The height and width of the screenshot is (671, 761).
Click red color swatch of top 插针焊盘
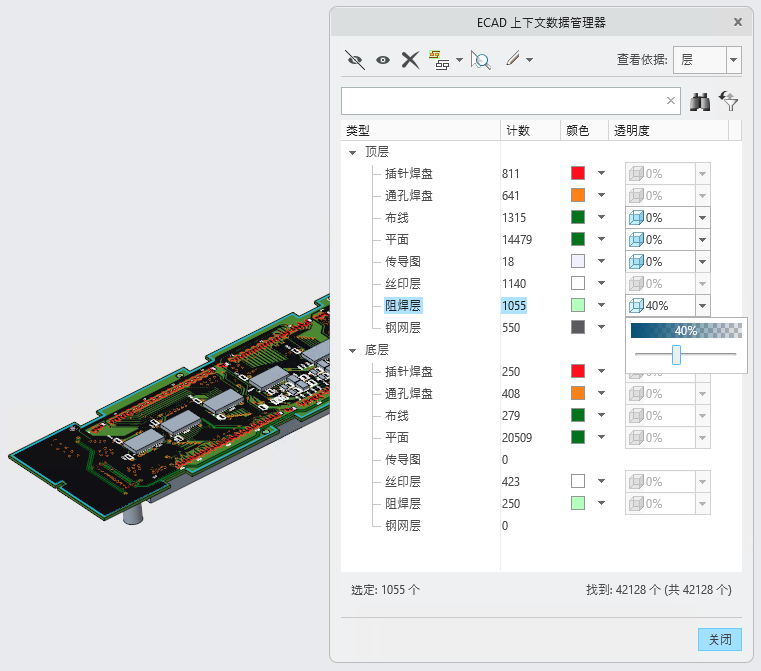578,173
